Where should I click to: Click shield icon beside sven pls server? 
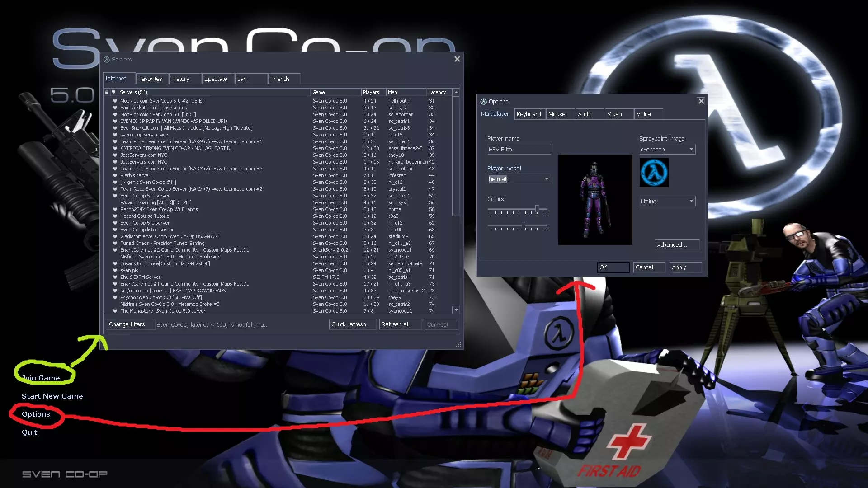pos(115,270)
